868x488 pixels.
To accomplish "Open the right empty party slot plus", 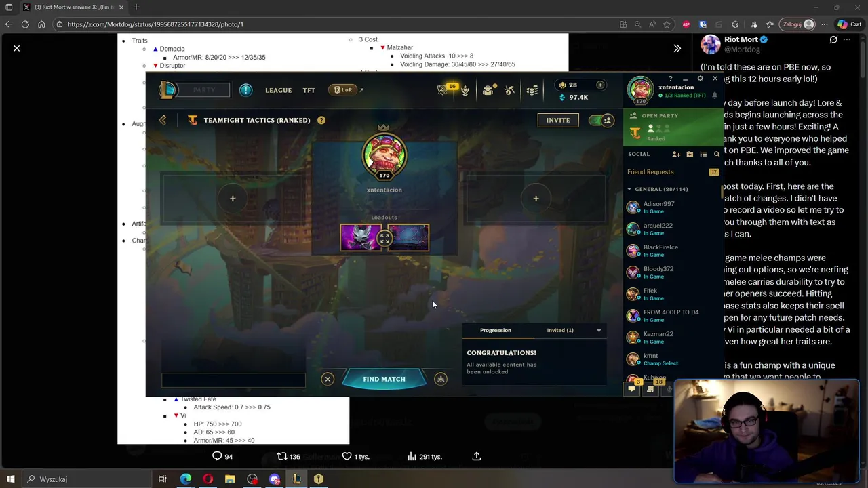I will 536,199.
